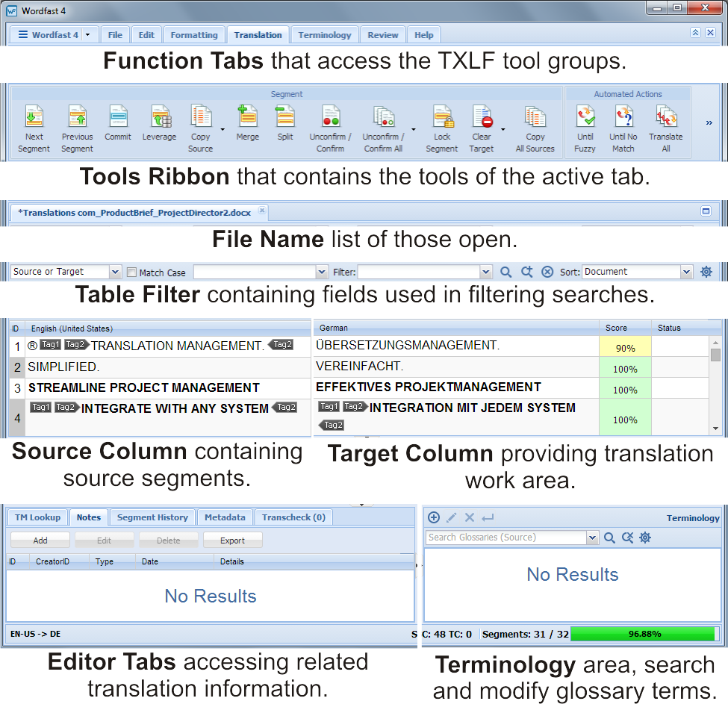Translate Until No Match
Screen dimensions: 728x704
[x=623, y=128]
